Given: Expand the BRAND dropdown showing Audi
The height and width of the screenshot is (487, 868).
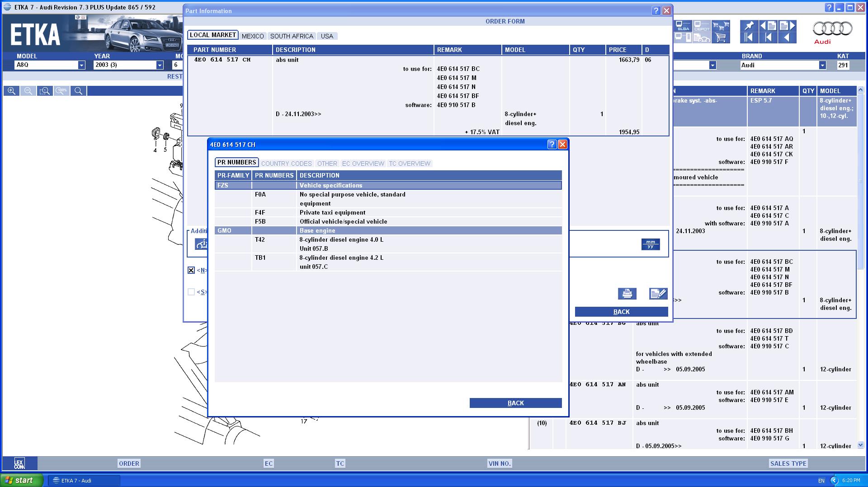Looking at the screenshot, I should click(x=822, y=65).
